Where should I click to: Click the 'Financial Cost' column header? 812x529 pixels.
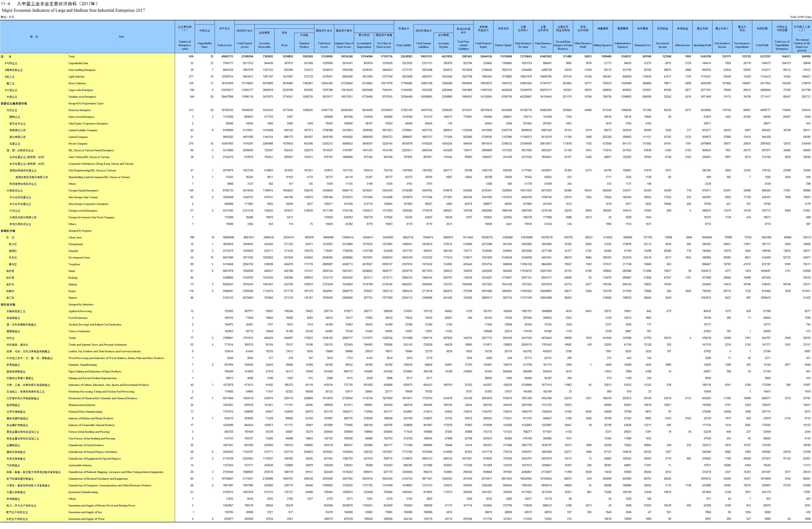[x=642, y=45]
